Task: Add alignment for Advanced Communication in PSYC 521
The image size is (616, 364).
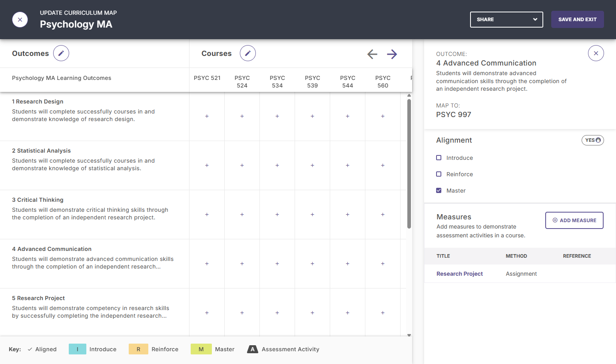Action: [207, 264]
